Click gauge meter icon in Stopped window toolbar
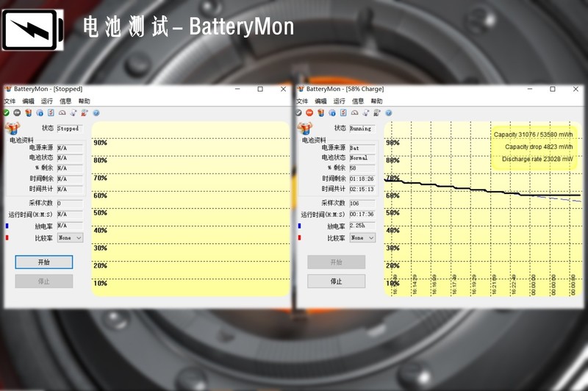588x391 pixels. pos(62,112)
